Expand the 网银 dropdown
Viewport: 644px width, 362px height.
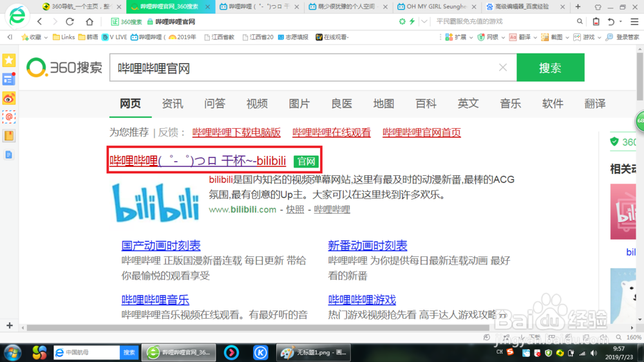503,37
